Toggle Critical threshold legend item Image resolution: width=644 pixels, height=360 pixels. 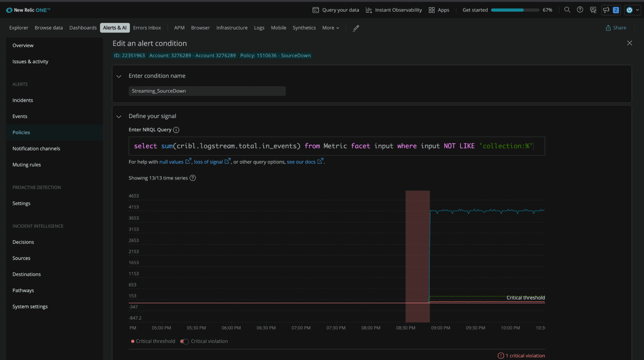pos(153,341)
